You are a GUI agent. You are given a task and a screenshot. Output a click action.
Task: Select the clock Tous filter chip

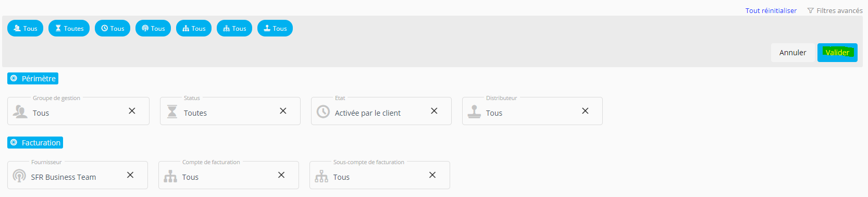point(113,28)
